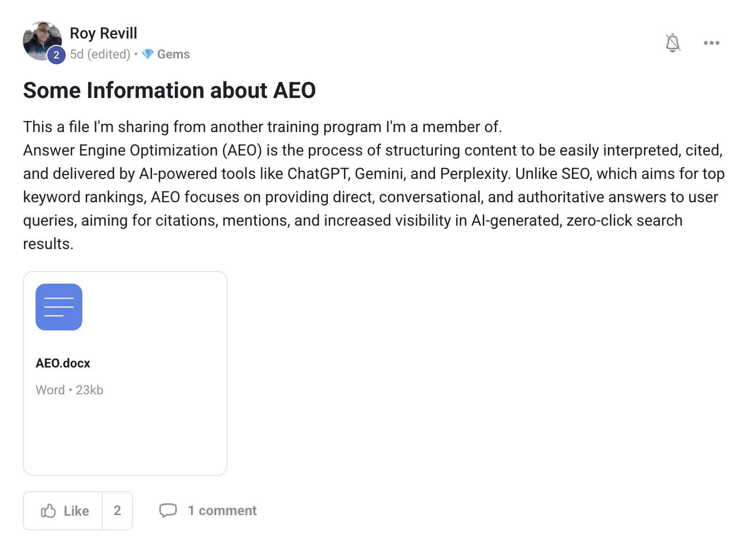Click the results. last line of post

[x=48, y=244]
